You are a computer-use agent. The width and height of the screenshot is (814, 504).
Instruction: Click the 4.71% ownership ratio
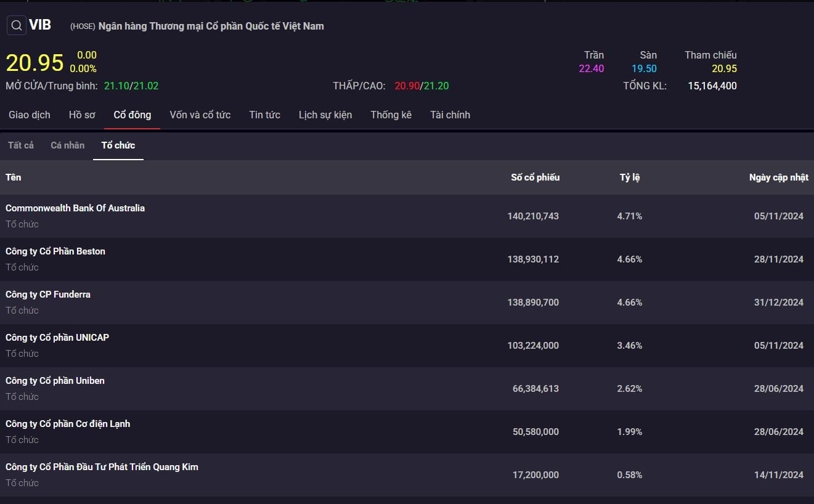click(630, 216)
